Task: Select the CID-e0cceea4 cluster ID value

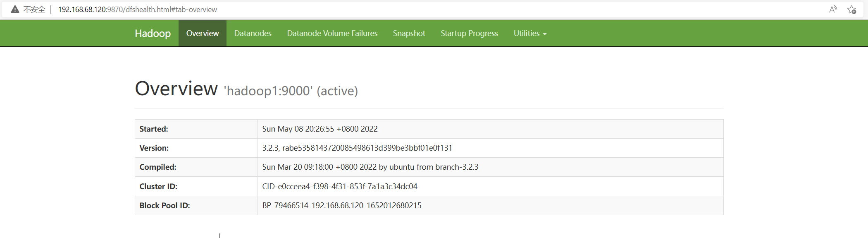Action: 340,186
